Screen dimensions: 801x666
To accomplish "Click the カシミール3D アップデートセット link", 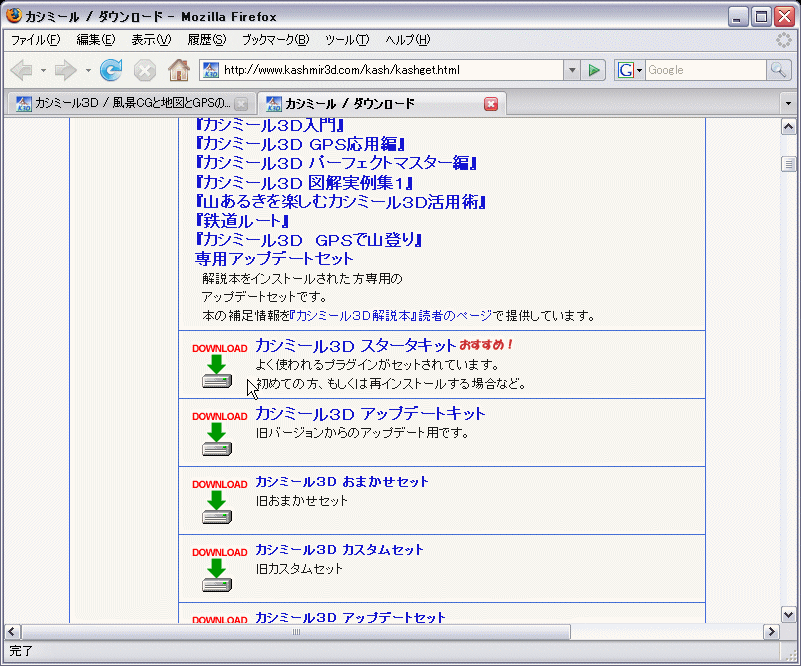I will tap(350, 617).
